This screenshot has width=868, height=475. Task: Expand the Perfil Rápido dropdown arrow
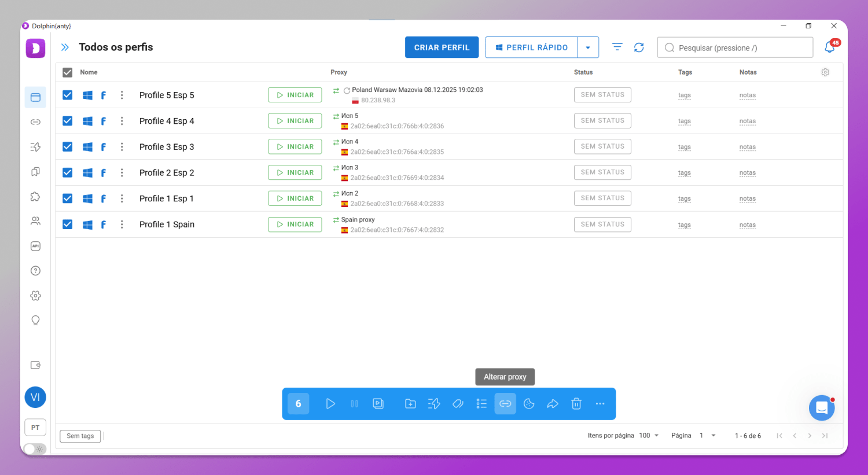click(588, 47)
